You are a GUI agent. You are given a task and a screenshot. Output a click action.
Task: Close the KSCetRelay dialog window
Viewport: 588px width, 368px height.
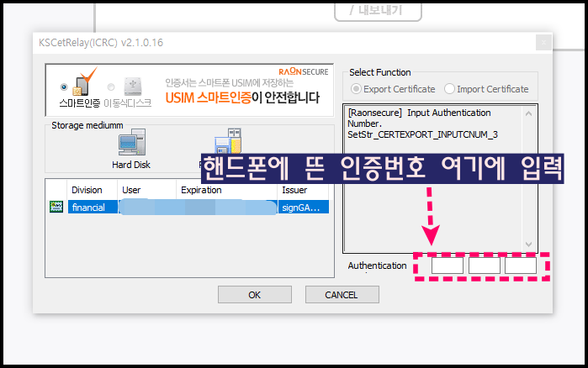pyautogui.click(x=543, y=43)
